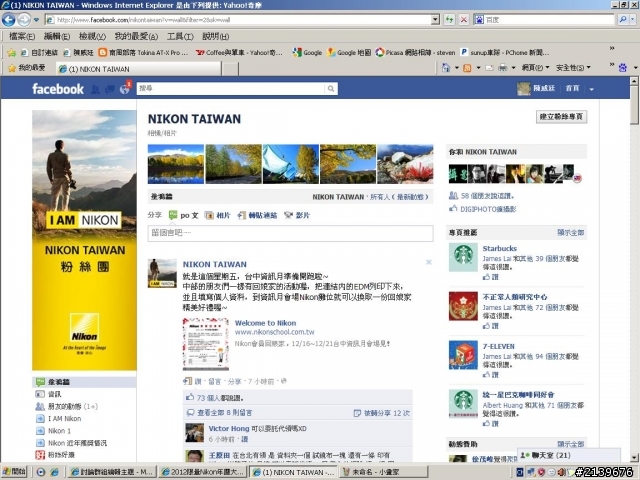Open the Welcome to Nikon link
The width and height of the screenshot is (640, 480).
click(x=265, y=323)
